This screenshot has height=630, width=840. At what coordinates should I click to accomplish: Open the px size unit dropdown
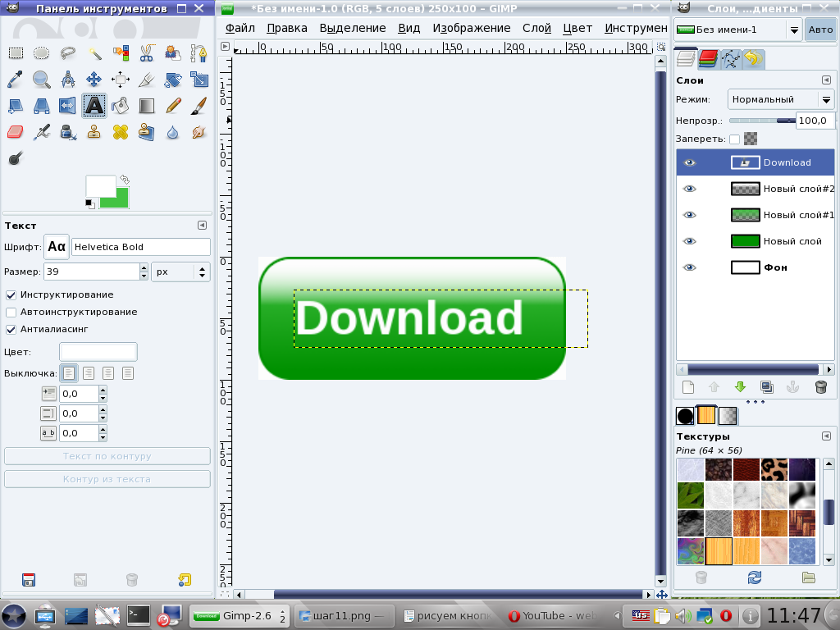tap(180, 272)
